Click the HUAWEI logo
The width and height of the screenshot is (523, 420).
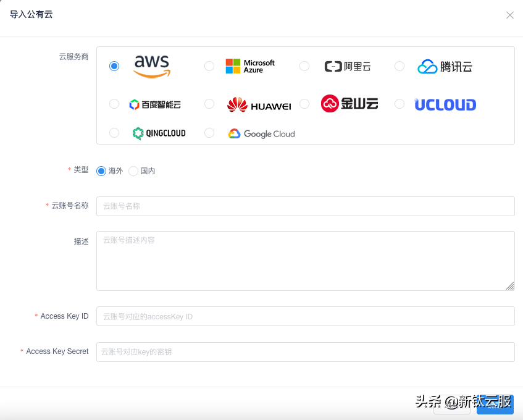click(x=259, y=104)
